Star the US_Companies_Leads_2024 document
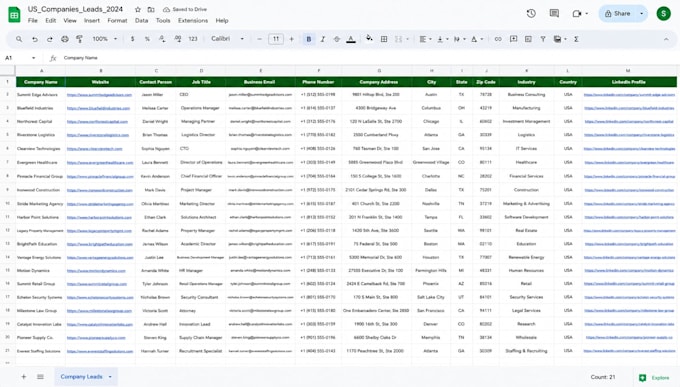Screen dimensions: 680x387 click(x=138, y=9)
